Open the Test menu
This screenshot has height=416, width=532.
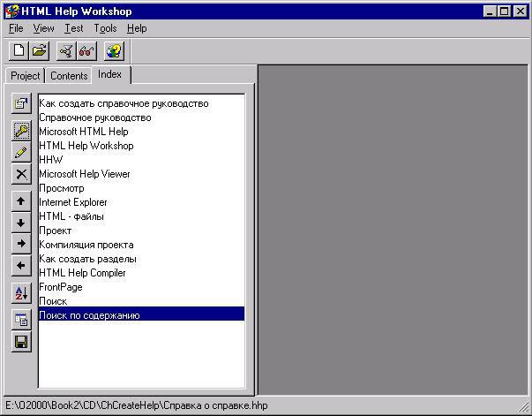click(73, 28)
